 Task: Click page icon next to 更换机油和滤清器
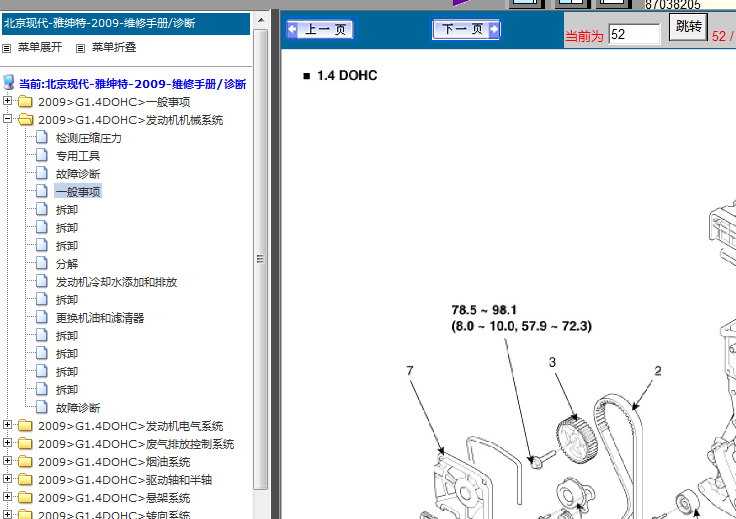point(42,318)
